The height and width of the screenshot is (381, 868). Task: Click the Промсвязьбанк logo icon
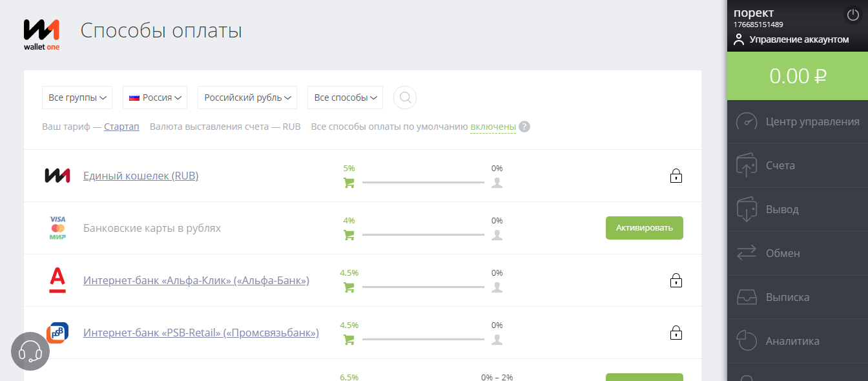tap(57, 333)
